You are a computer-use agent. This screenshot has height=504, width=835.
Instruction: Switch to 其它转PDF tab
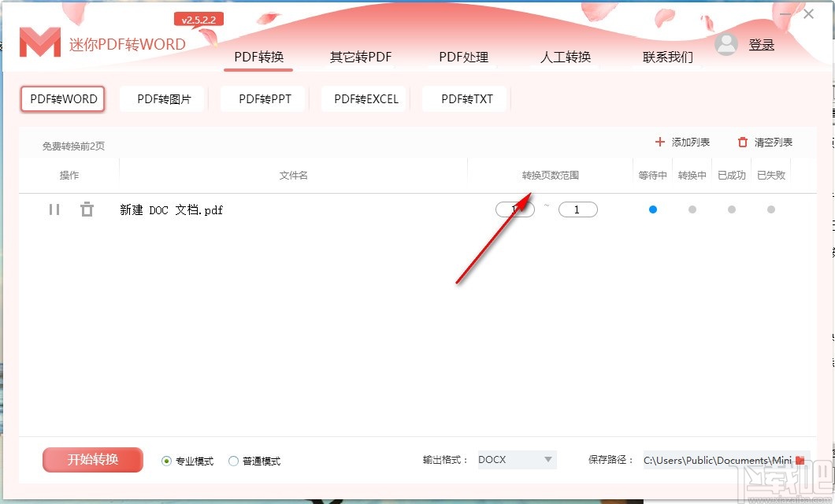(x=361, y=57)
